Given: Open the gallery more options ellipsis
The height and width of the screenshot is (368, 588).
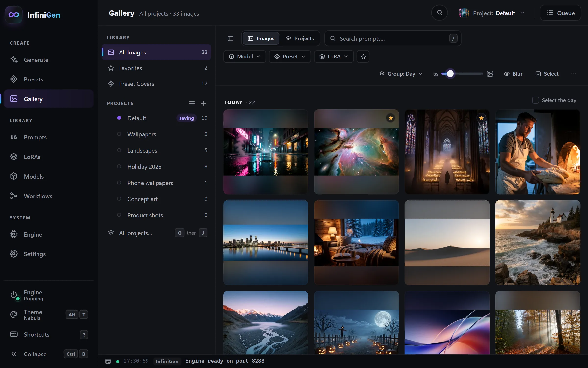Looking at the screenshot, I should pyautogui.click(x=574, y=74).
